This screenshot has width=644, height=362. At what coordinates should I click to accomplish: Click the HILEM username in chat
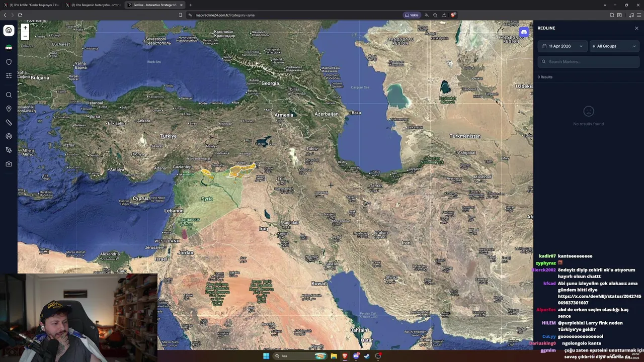point(548,323)
